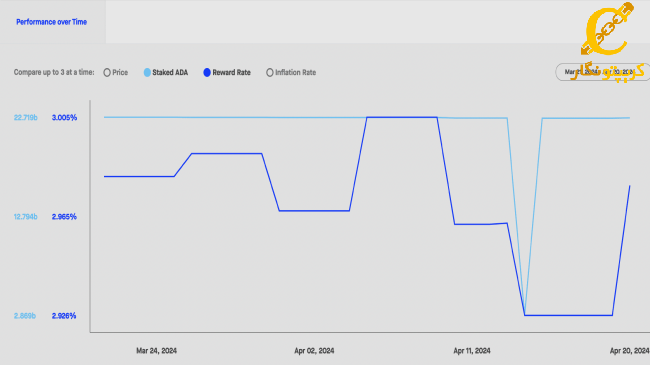Click the Apr 20, 2024 date marker
Screen dimensions: 650x365
(x=629, y=351)
